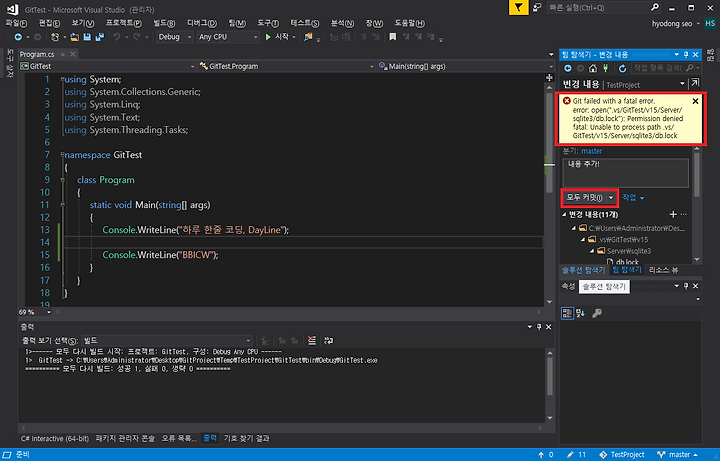Switch to the 리소스 뷰 tab
This screenshot has width=720, height=461.
point(663,270)
